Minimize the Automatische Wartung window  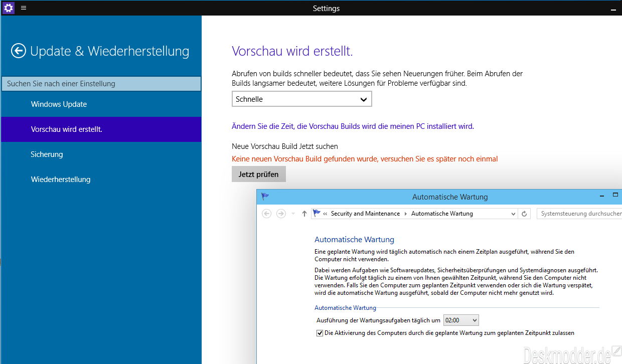pyautogui.click(x=602, y=195)
